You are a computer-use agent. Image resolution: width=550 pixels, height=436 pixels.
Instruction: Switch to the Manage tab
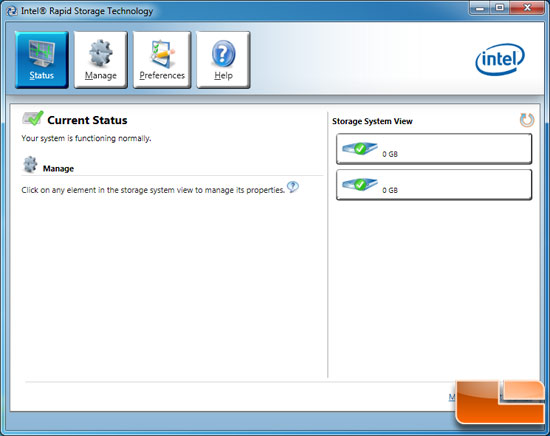[x=101, y=59]
